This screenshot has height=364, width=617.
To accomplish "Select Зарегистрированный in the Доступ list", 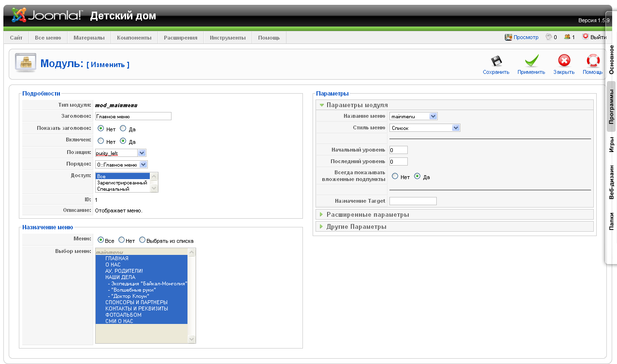I will click(x=122, y=183).
